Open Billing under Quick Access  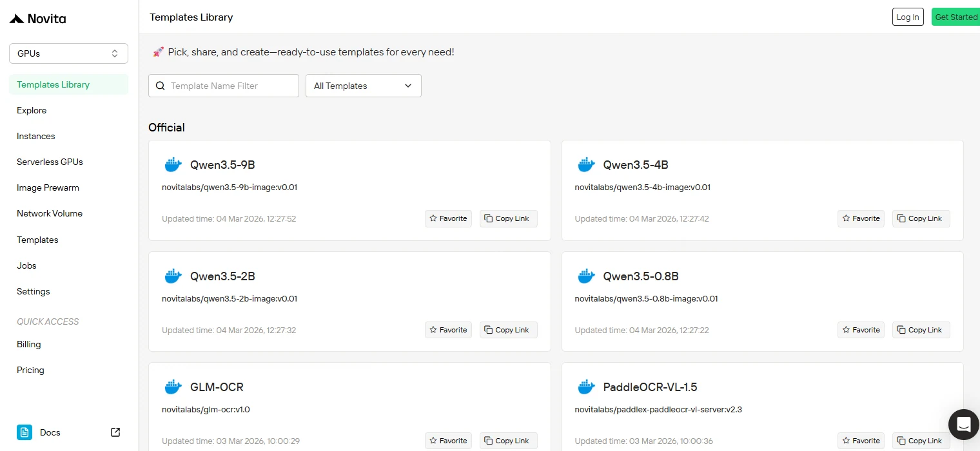click(29, 344)
